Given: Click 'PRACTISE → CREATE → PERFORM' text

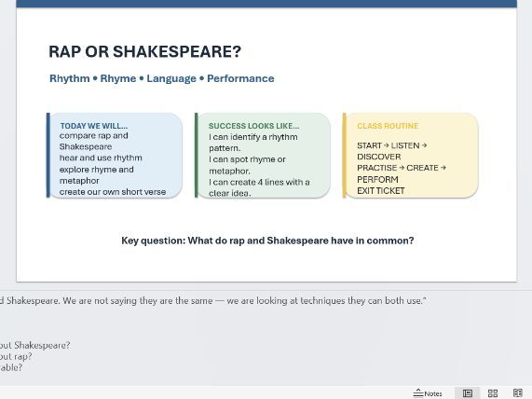Looking at the screenshot, I should (402, 173).
